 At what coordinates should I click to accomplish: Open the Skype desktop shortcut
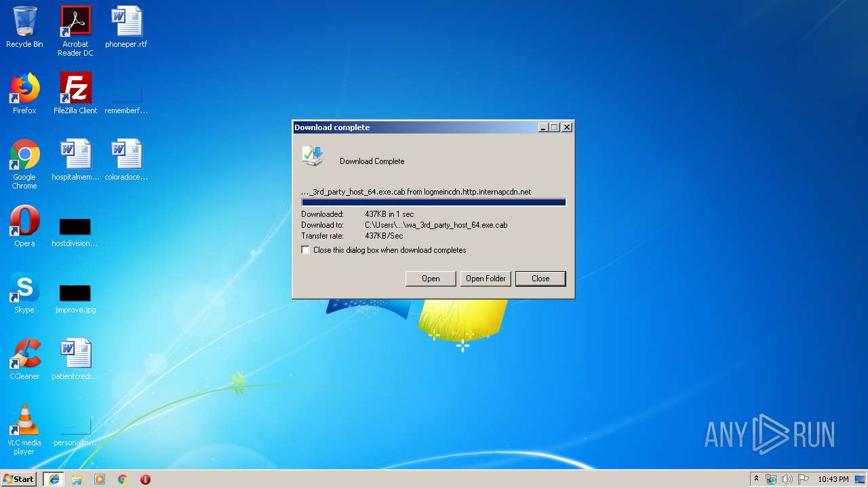click(24, 293)
